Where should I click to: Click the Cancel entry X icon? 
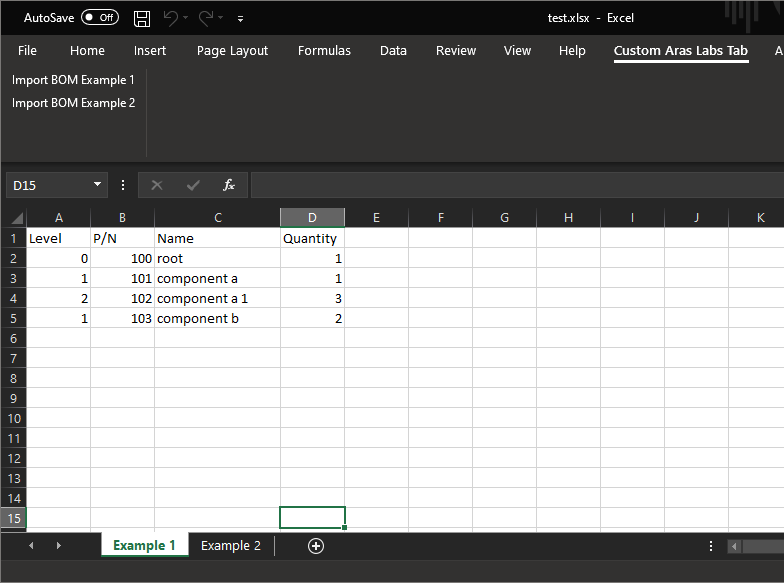[x=156, y=186]
